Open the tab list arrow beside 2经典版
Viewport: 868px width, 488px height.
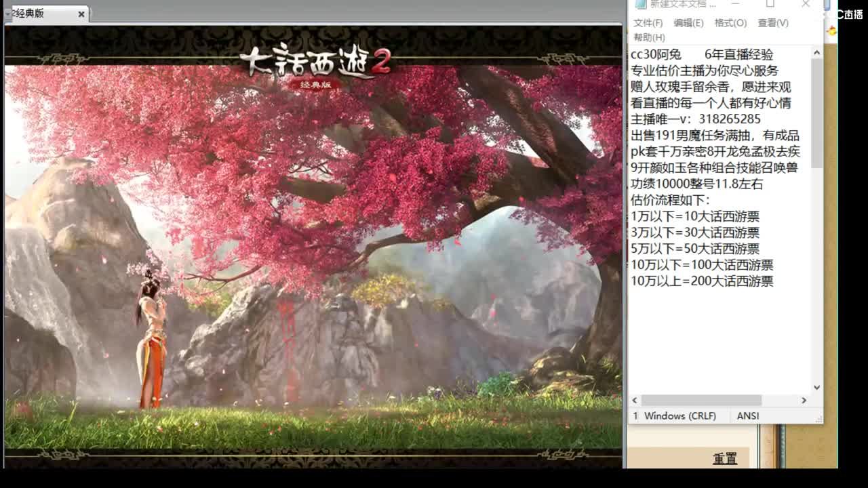(7, 14)
